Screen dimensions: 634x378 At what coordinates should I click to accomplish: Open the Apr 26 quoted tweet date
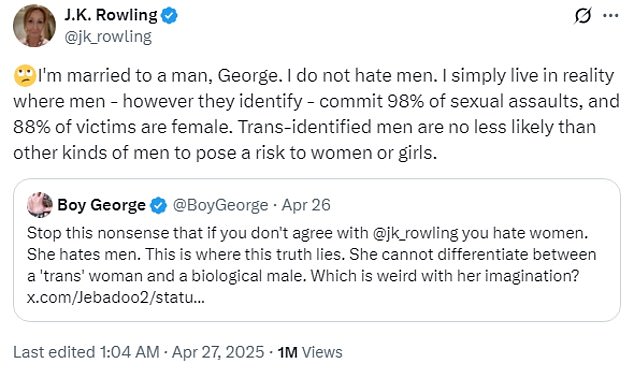click(306, 205)
